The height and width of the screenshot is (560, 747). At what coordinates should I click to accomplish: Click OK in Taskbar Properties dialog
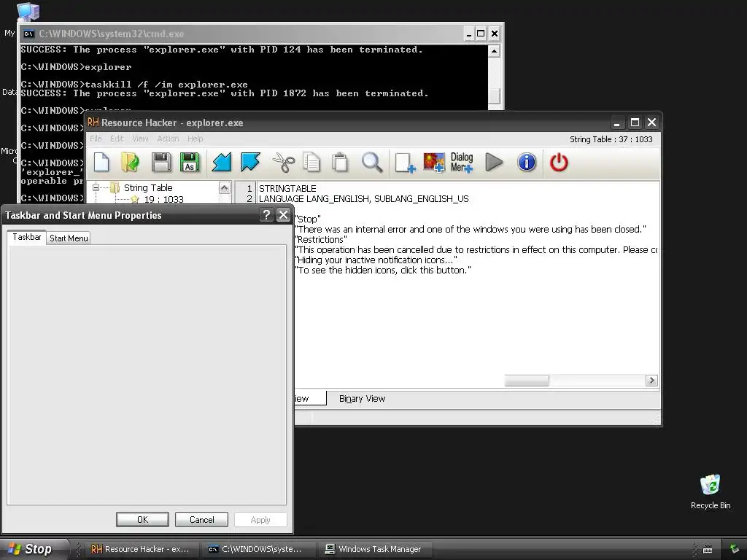(x=142, y=519)
